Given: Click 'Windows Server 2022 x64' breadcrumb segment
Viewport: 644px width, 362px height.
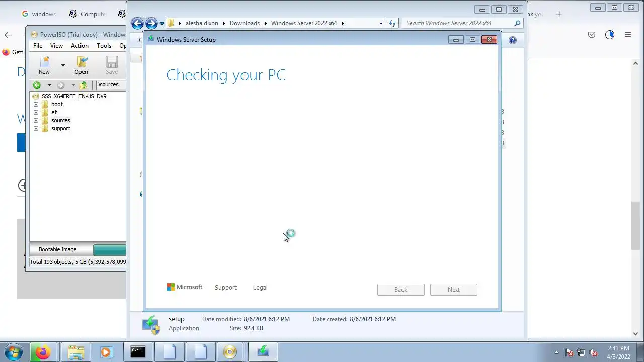Looking at the screenshot, I should pos(304,23).
